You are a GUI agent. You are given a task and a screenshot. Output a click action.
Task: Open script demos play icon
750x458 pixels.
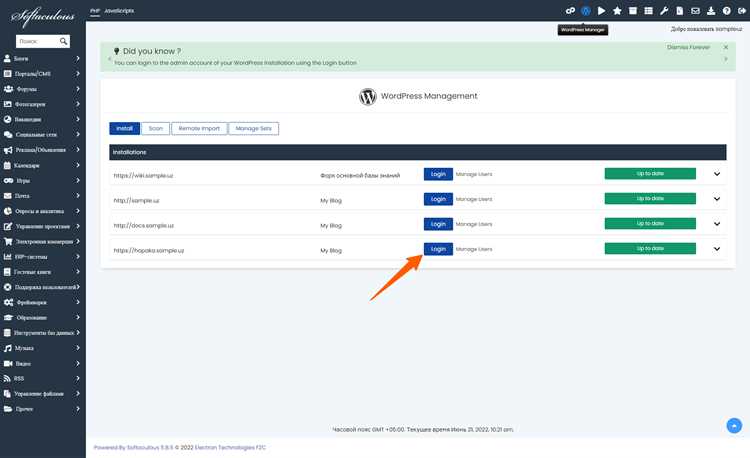[x=601, y=11]
